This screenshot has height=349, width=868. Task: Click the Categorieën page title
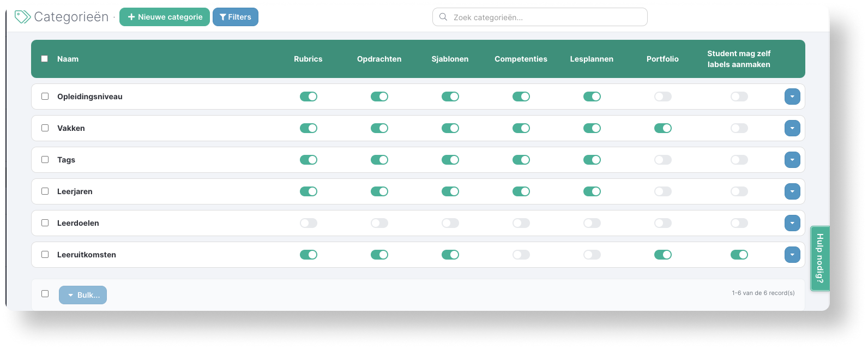(71, 17)
